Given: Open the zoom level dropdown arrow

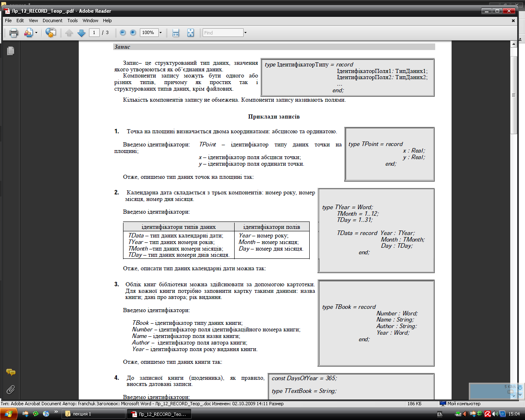Looking at the screenshot, I should 160,32.
